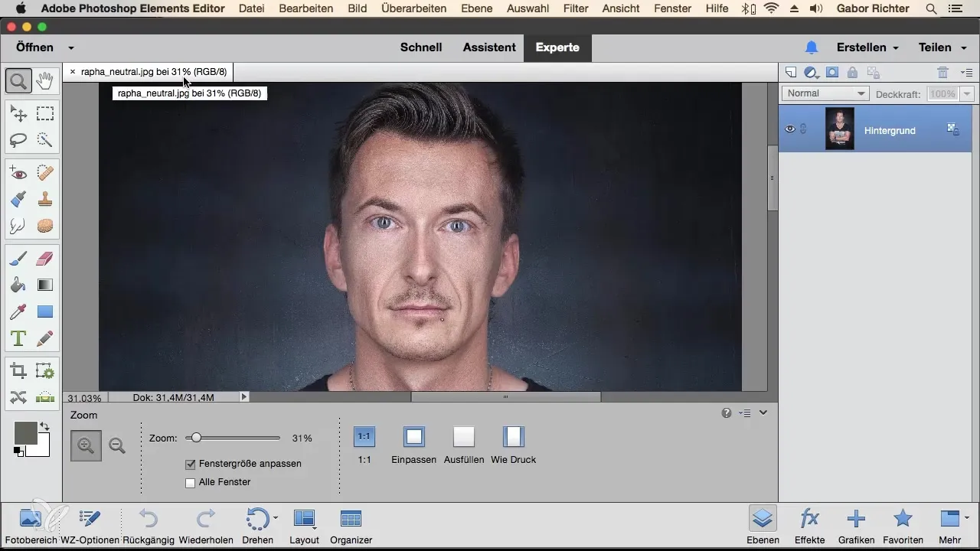Switch to Assistent mode tab
This screenshot has height=551, width=980.
click(x=489, y=47)
